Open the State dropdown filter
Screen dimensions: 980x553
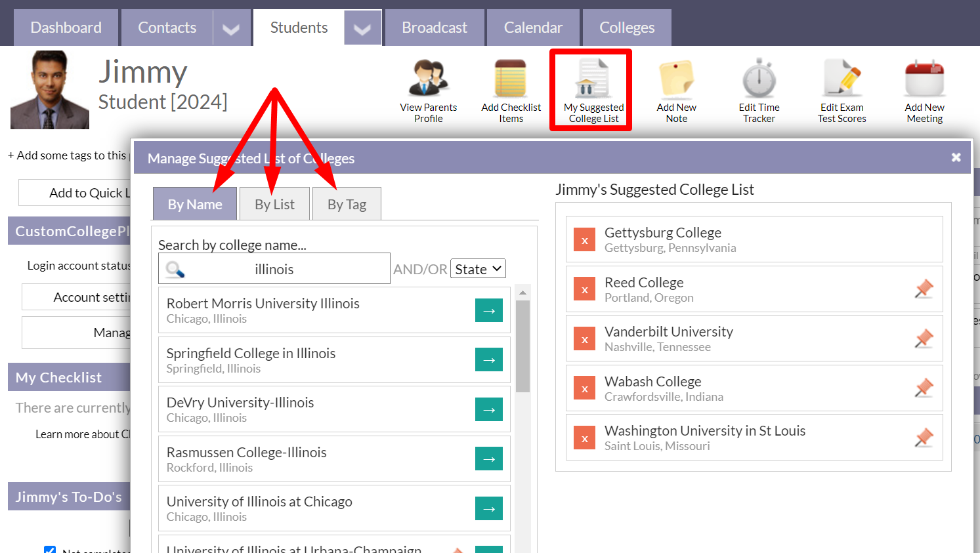click(478, 268)
